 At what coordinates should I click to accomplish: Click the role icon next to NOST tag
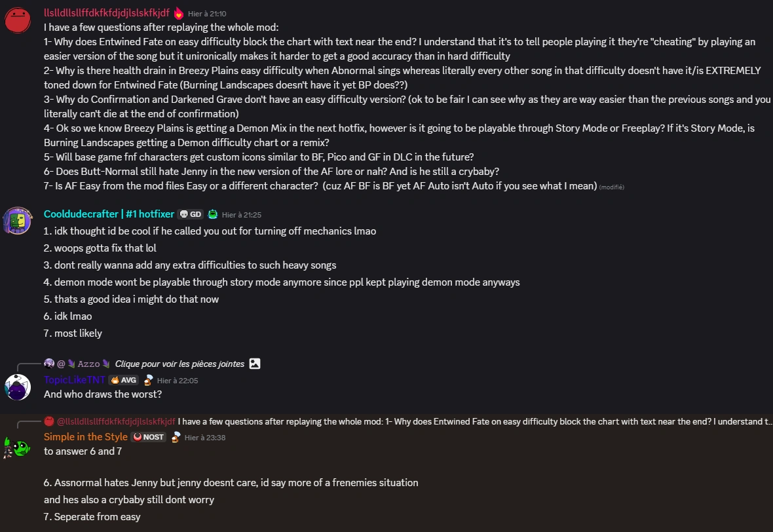tap(176, 437)
